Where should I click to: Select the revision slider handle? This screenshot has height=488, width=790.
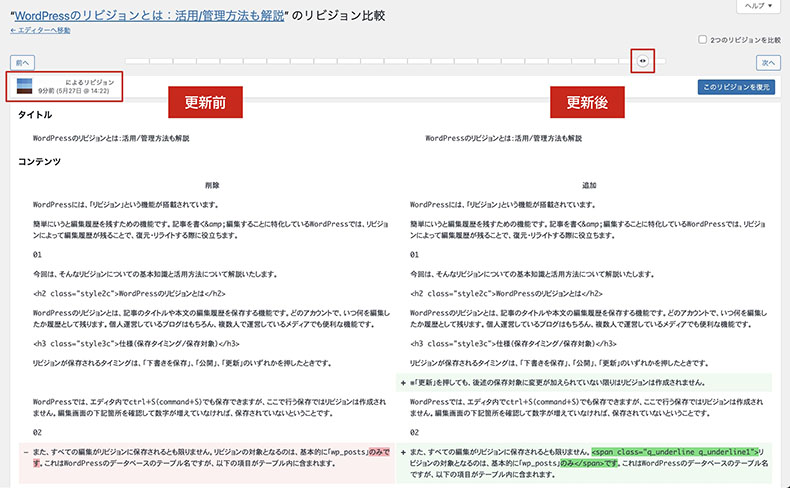pyautogui.click(x=642, y=61)
